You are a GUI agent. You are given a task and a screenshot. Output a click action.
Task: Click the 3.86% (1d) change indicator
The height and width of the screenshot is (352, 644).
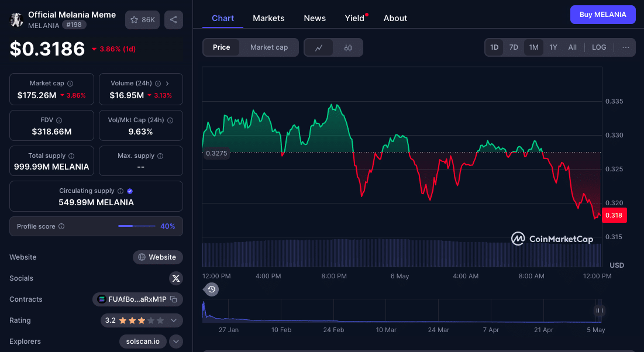[x=114, y=49]
